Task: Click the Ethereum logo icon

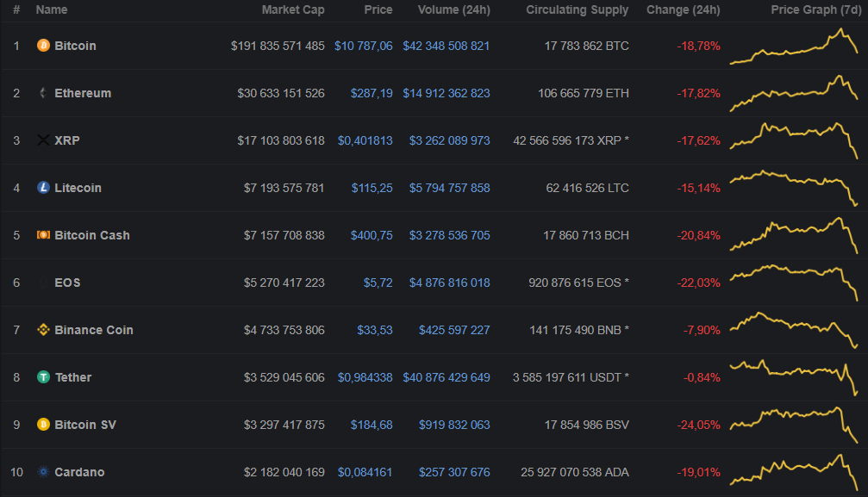Action: pyautogui.click(x=43, y=93)
